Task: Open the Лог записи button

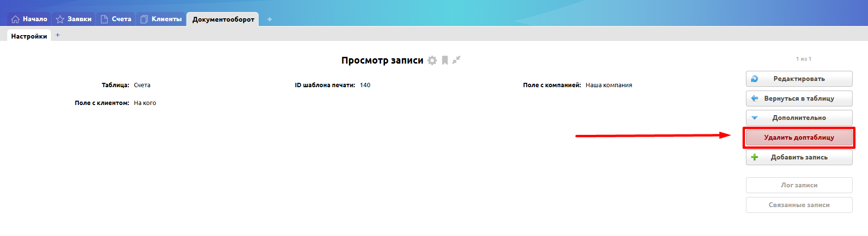Action: coord(799,185)
